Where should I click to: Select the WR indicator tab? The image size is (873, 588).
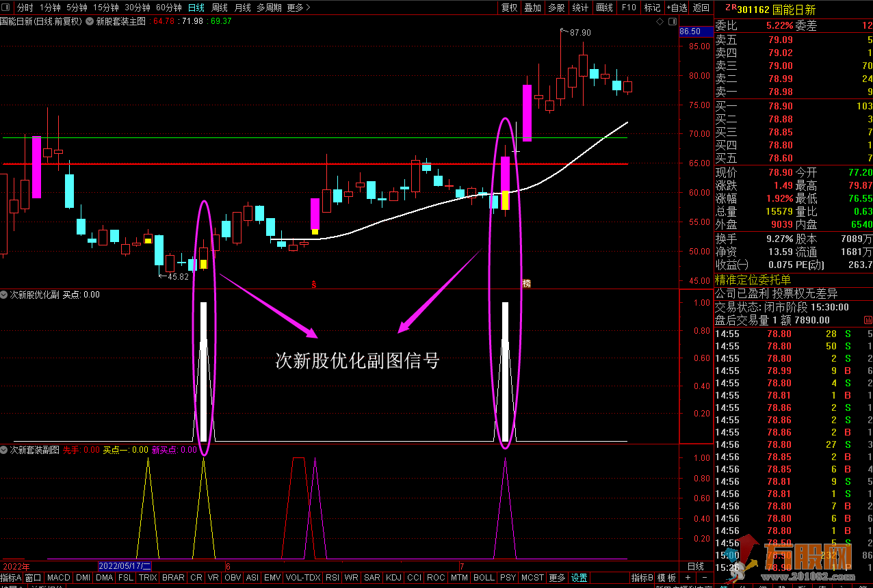click(x=352, y=578)
